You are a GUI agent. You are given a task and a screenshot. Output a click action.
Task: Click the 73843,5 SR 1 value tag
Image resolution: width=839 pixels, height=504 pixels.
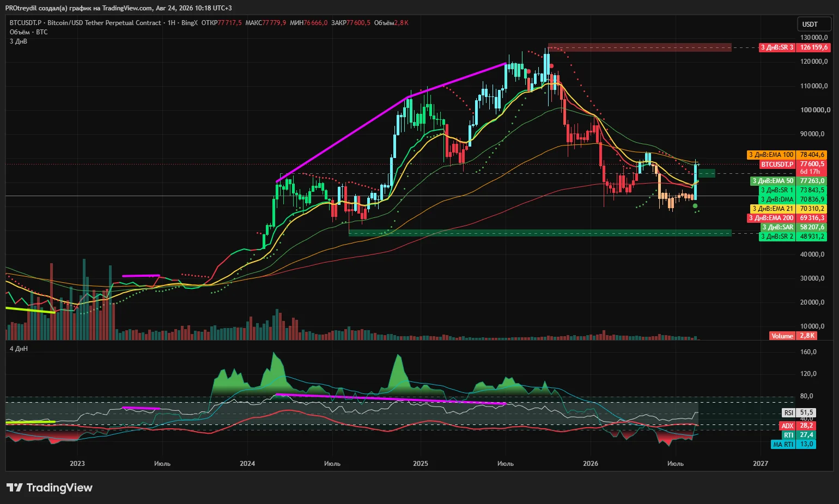[x=812, y=190]
